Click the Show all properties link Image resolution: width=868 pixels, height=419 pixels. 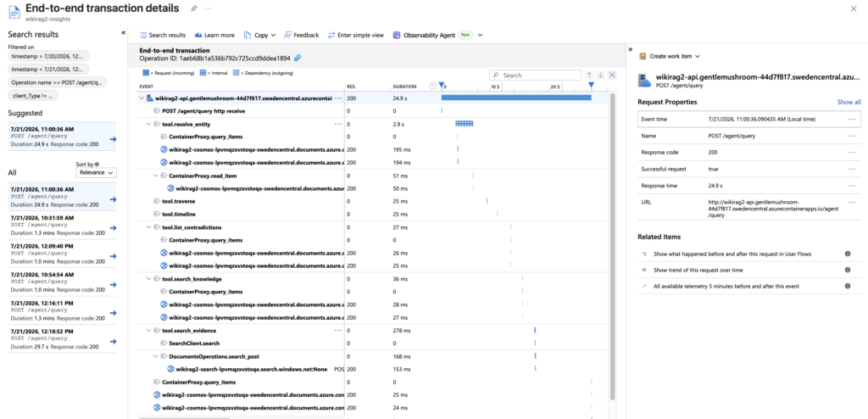849,102
